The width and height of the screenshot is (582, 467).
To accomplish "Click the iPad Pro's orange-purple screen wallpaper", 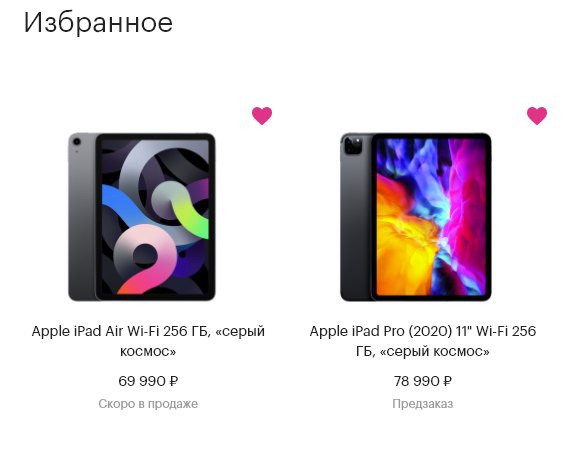I will pyautogui.click(x=431, y=217).
